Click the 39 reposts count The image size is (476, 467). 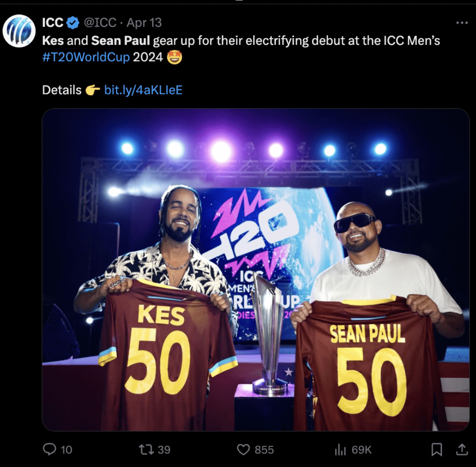click(x=164, y=450)
